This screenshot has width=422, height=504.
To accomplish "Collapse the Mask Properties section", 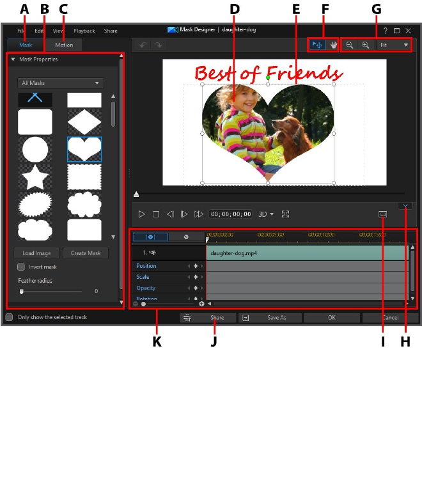I will (13, 59).
